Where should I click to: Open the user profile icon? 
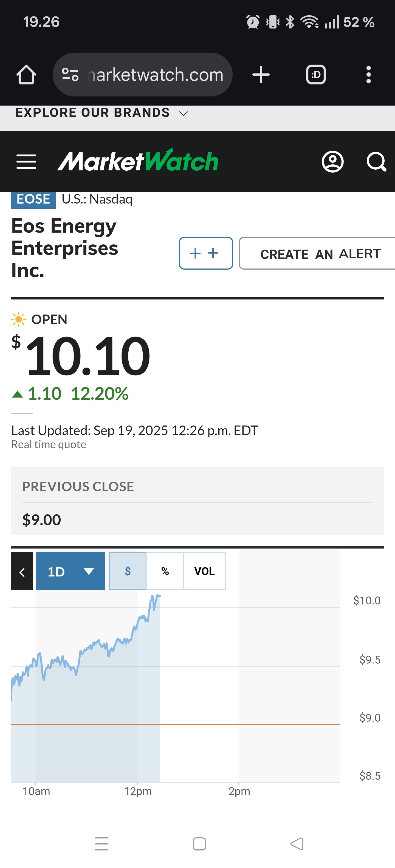(x=333, y=162)
